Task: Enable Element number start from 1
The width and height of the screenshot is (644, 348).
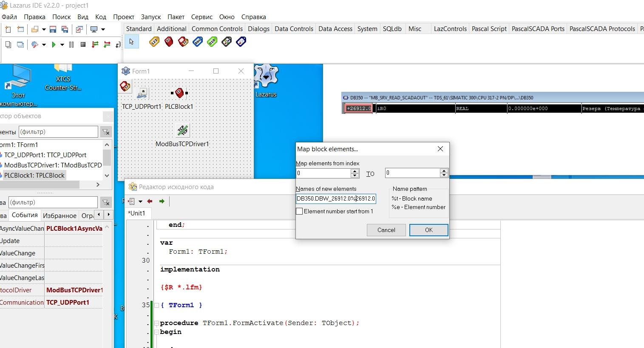Action: click(x=300, y=211)
